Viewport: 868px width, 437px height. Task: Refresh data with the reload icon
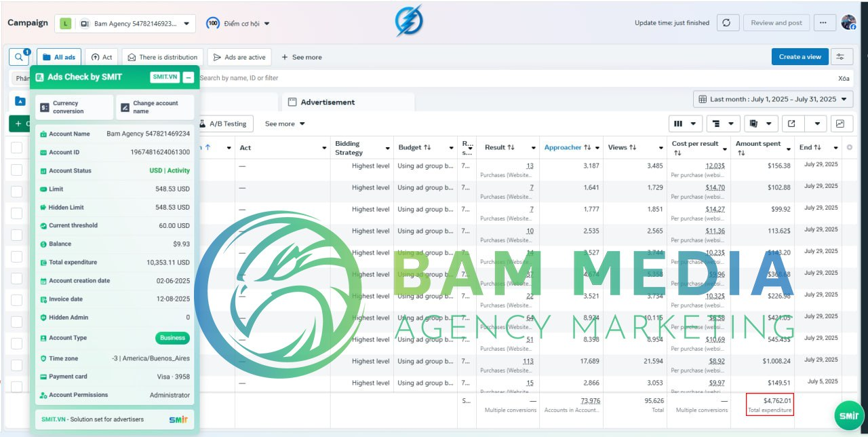click(726, 22)
